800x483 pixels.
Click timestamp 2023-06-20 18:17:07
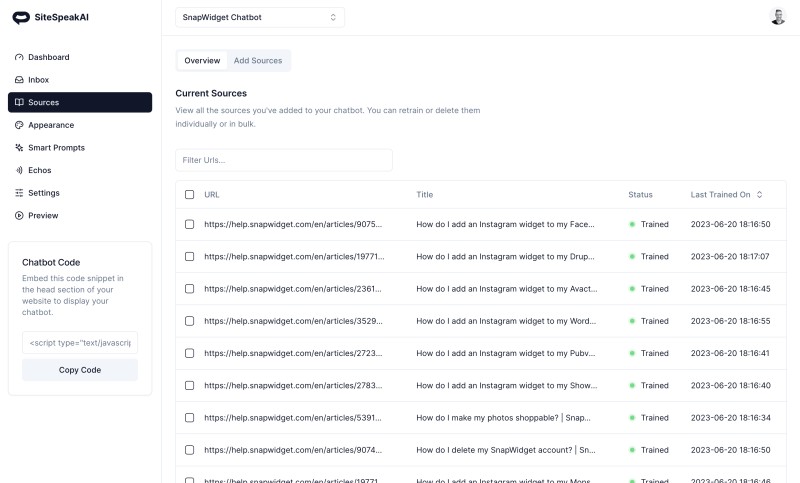(x=730, y=256)
